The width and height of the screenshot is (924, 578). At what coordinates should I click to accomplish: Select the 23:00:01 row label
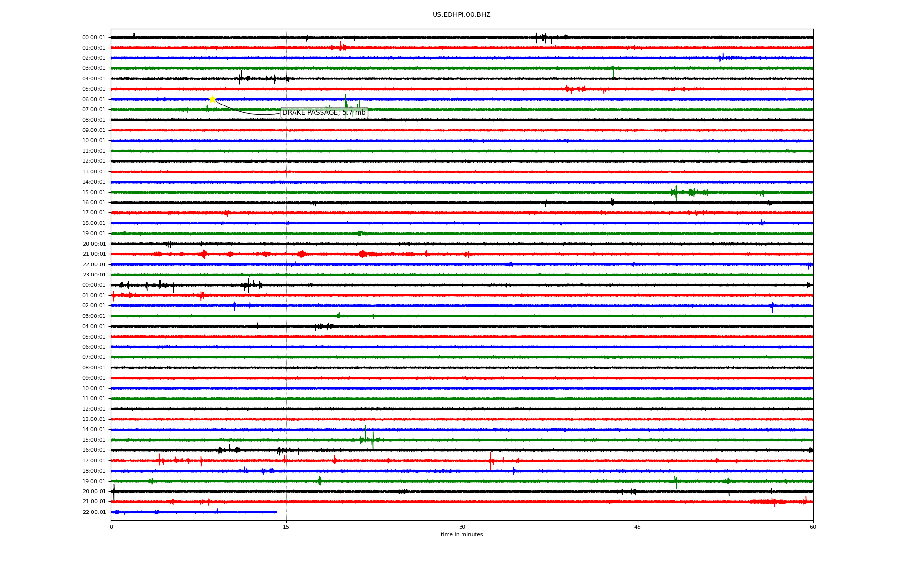point(94,275)
